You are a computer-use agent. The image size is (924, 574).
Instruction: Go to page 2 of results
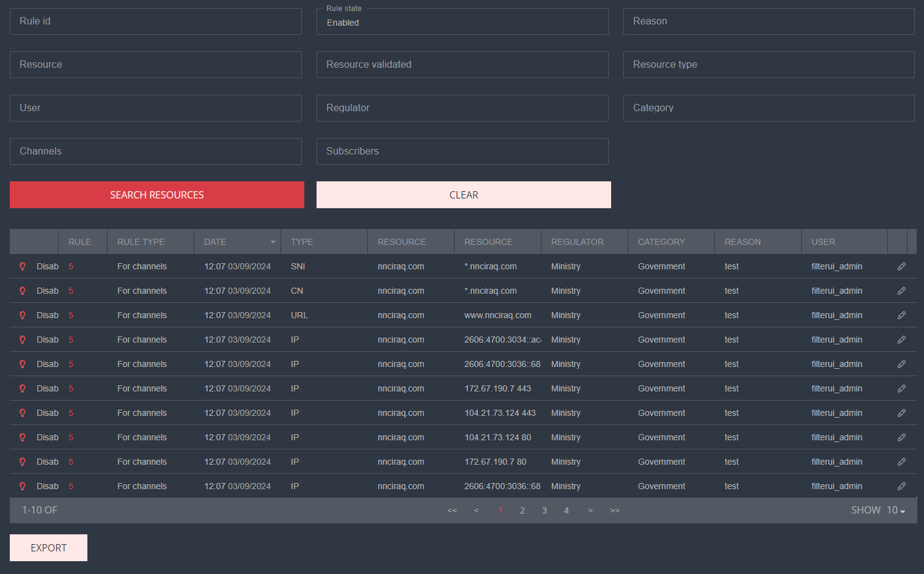click(x=522, y=510)
